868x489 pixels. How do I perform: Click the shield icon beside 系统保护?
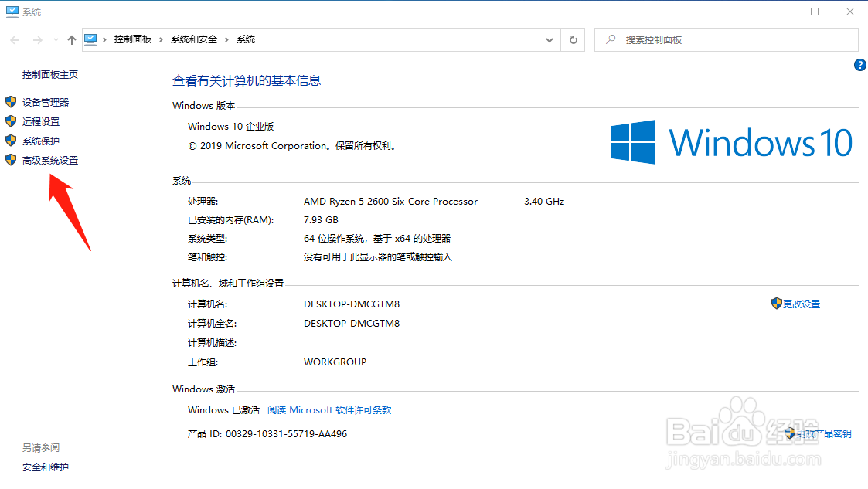click(11, 141)
